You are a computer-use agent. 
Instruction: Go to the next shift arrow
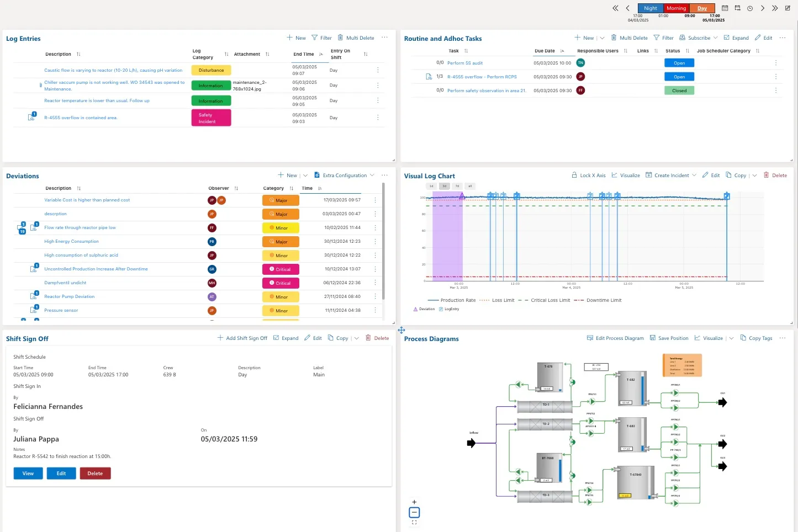pos(763,8)
